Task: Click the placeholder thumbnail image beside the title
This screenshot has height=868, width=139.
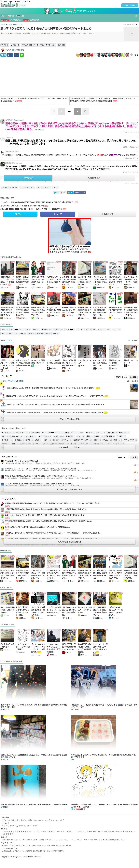Action: tap(131, 34)
